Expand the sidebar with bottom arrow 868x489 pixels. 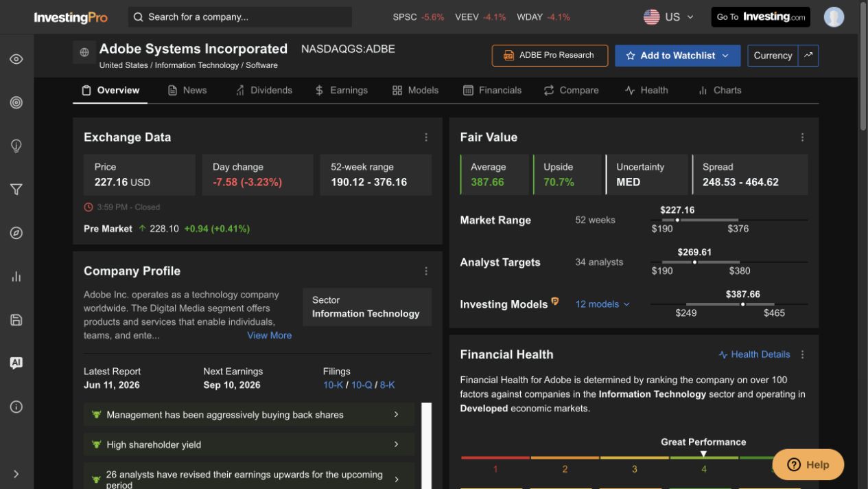point(16,474)
